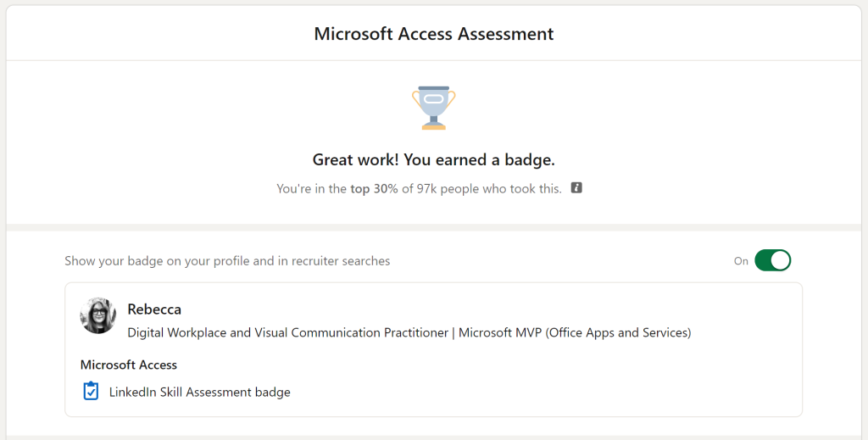
Task: Click the "You're in the" percentile sentence start
Action: coord(311,188)
